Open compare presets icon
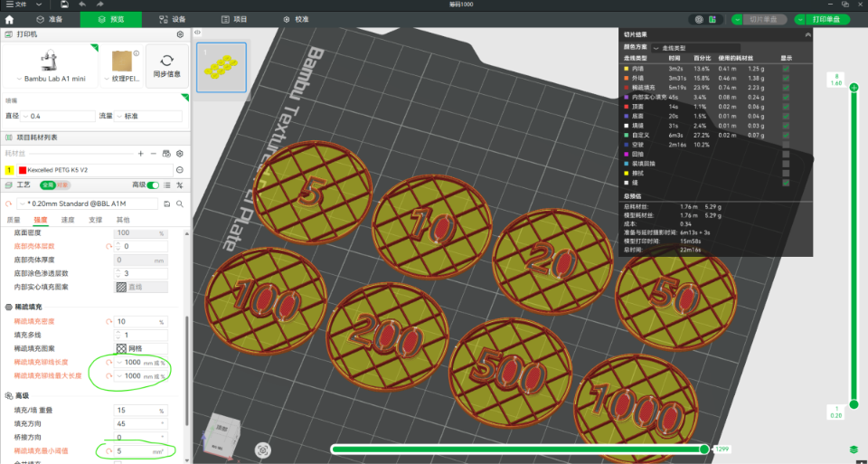Viewport: 868px width, 464px height. (180, 185)
